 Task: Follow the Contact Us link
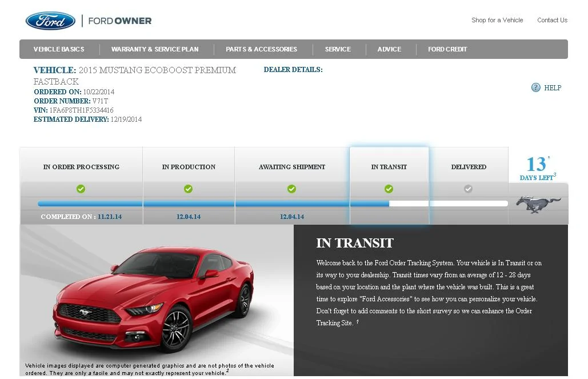pyautogui.click(x=553, y=20)
